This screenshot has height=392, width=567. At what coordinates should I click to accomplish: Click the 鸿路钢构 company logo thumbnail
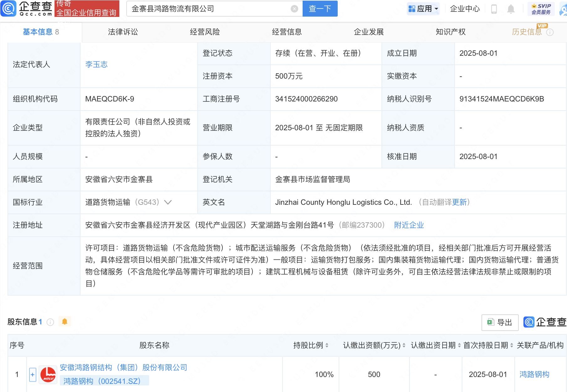(48, 374)
